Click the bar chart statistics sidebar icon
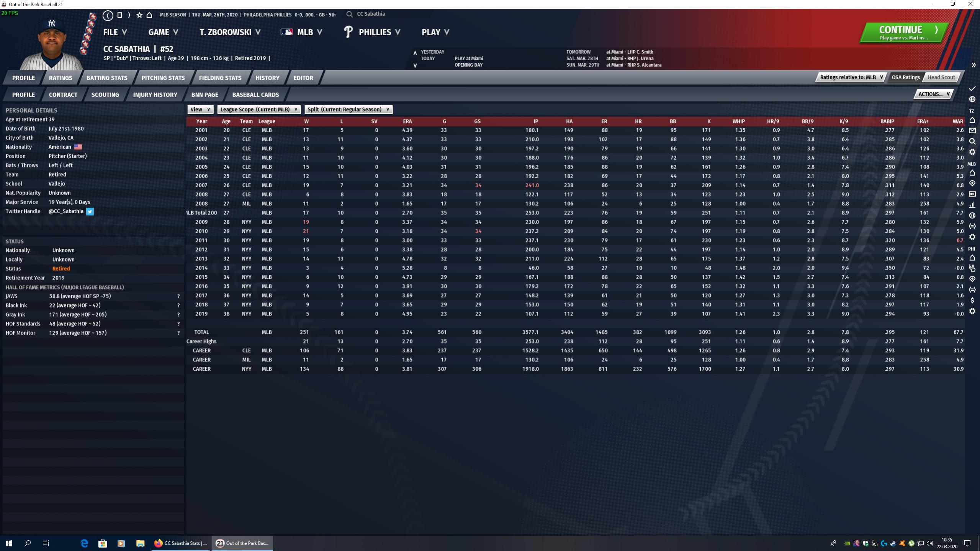This screenshot has height=551, width=980. [972, 205]
